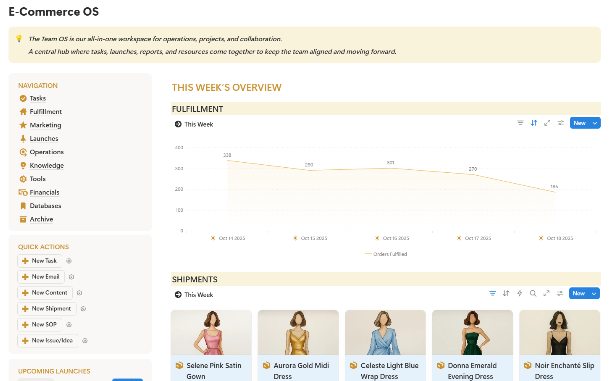This screenshot has width=610, height=381.
Task: Open the Noir Enchanté Slip Dress thumbnail
Action: (560, 332)
